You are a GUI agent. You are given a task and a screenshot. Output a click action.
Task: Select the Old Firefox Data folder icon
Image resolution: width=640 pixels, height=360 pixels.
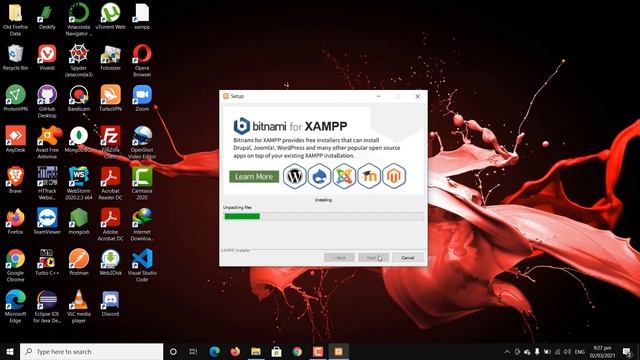[15, 20]
